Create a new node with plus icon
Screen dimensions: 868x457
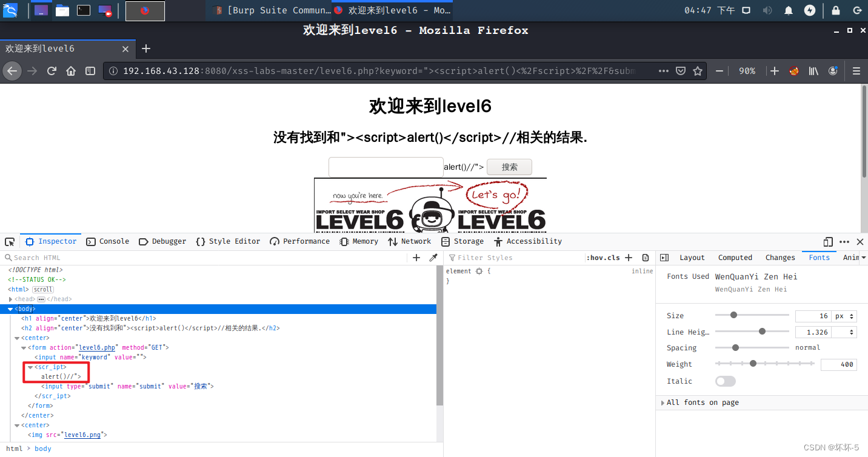416,258
